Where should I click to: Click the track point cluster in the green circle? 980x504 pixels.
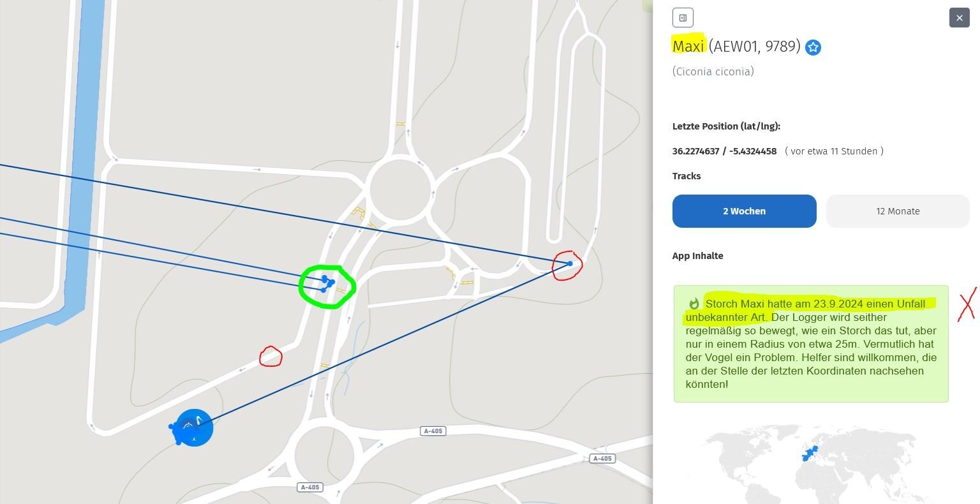coord(327,283)
